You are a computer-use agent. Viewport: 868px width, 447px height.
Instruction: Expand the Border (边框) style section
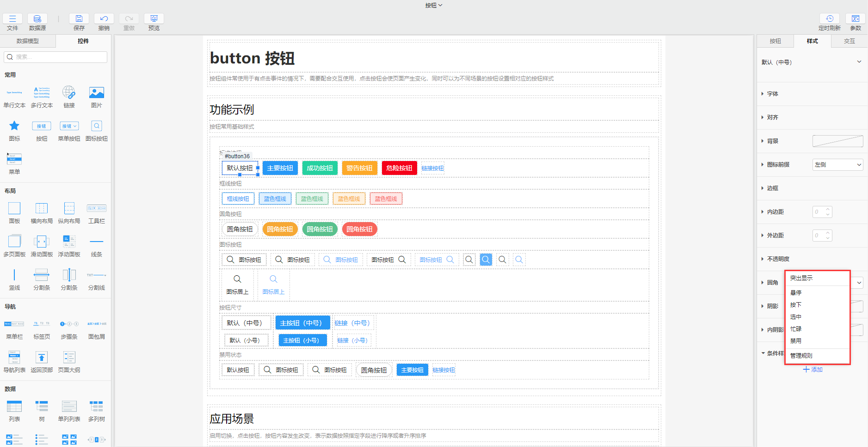(772, 188)
